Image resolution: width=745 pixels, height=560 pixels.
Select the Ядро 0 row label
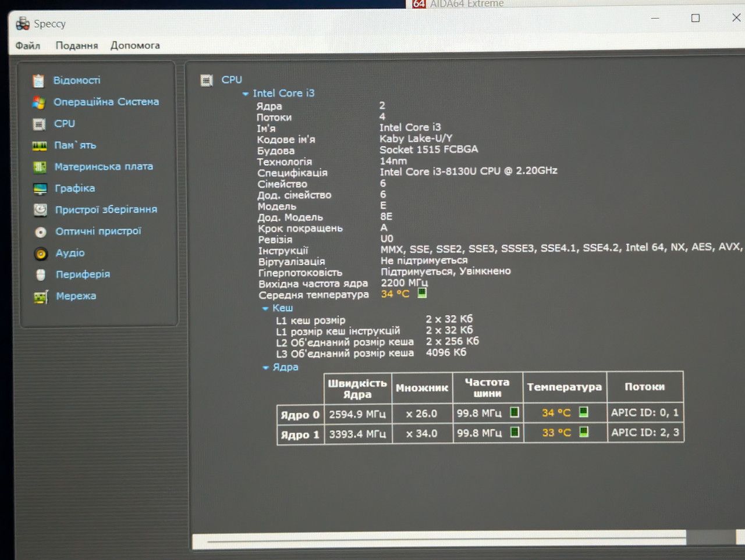click(x=300, y=415)
